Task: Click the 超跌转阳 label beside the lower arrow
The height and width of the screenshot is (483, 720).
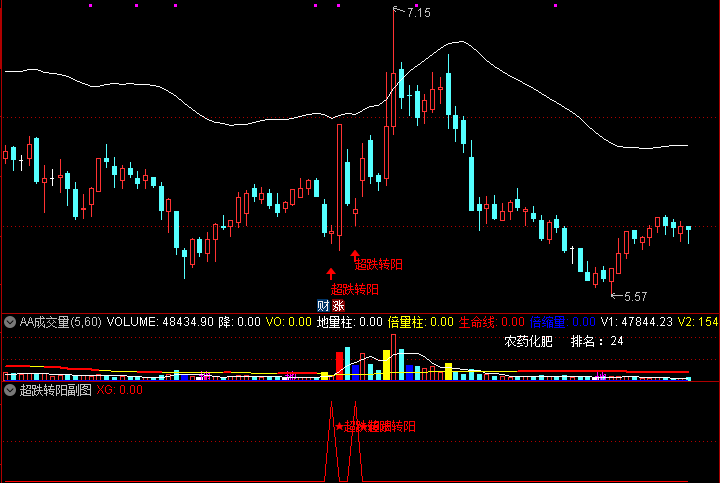Action: [x=355, y=290]
